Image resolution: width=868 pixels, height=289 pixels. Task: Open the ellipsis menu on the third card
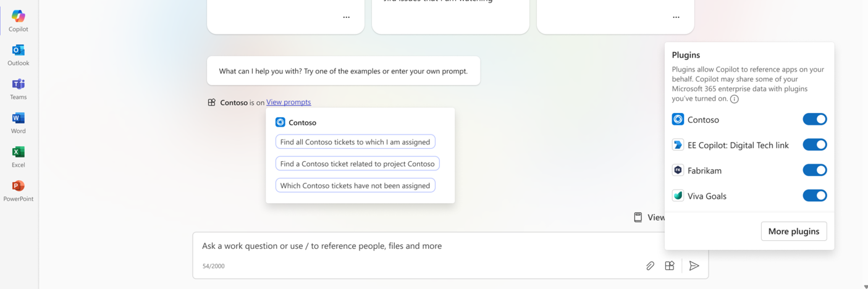(x=676, y=17)
